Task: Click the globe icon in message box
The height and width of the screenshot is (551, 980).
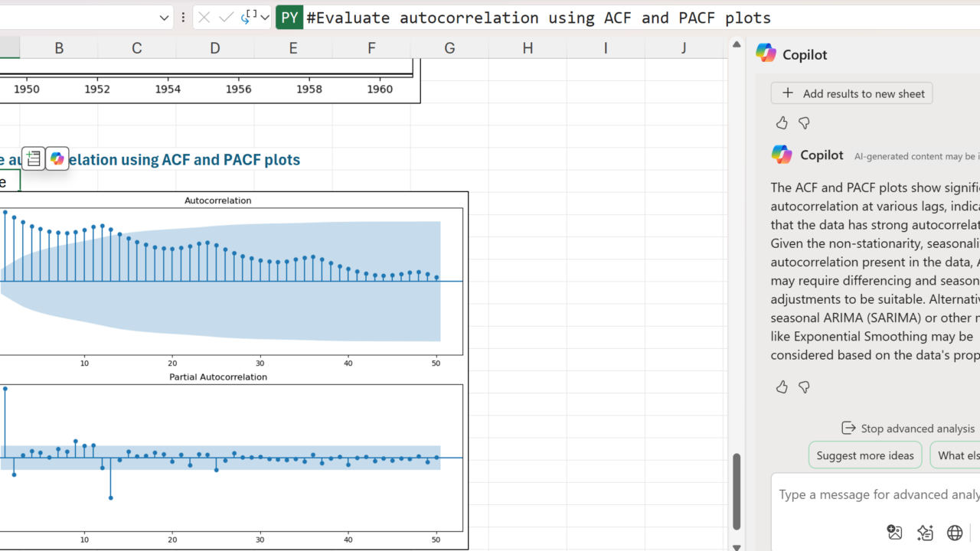Action: coord(955,533)
